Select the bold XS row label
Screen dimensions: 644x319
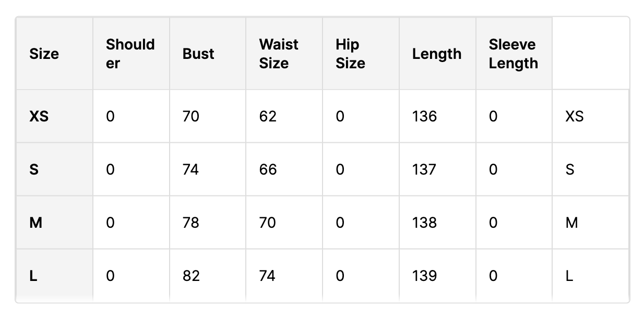click(x=39, y=116)
